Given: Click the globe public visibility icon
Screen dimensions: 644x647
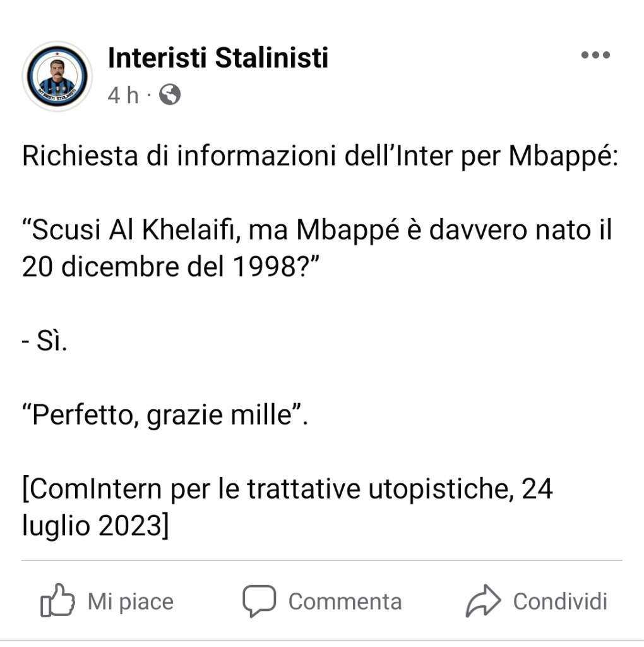Looking at the screenshot, I should pos(170,95).
